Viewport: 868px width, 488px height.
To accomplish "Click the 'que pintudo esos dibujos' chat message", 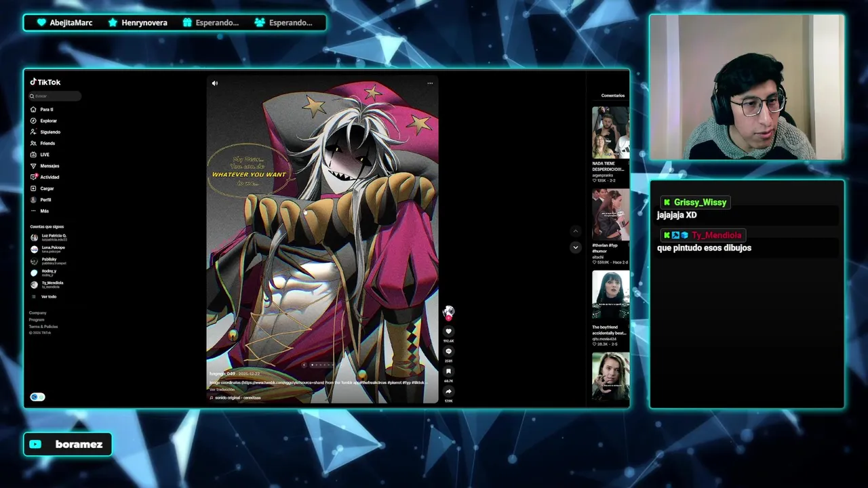I will pos(704,248).
